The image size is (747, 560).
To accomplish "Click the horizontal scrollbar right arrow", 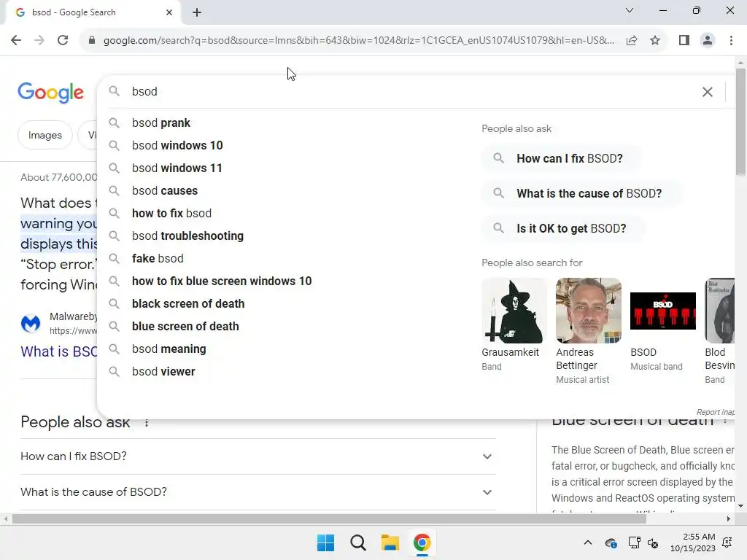I will click(729, 519).
